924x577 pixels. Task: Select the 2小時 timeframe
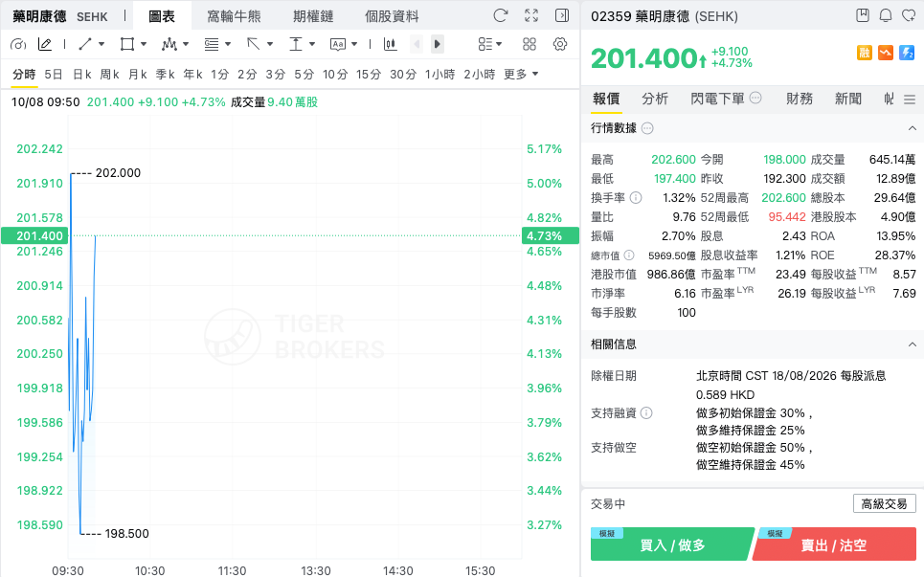pos(479,75)
